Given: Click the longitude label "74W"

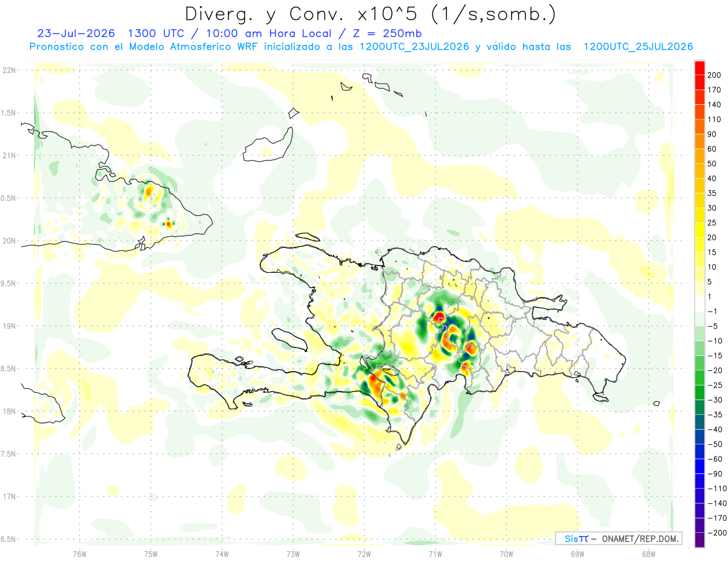Looking at the screenshot, I should 221,554.
